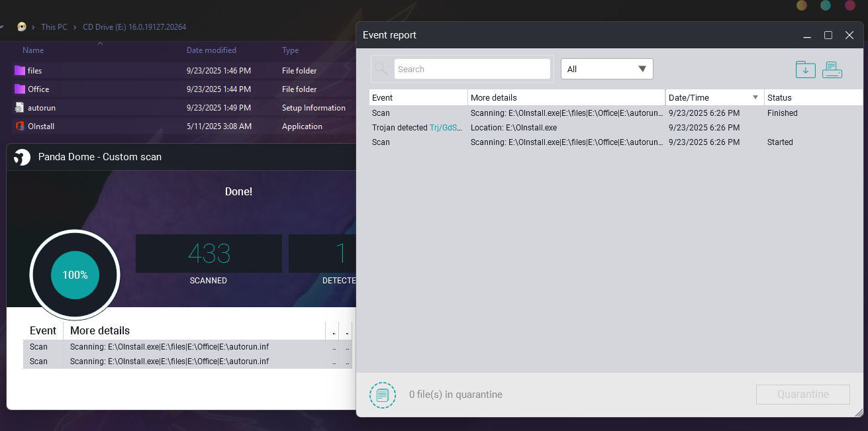The image size is (868, 431).
Task: Click the Event column header in Event report
Action: (418, 97)
